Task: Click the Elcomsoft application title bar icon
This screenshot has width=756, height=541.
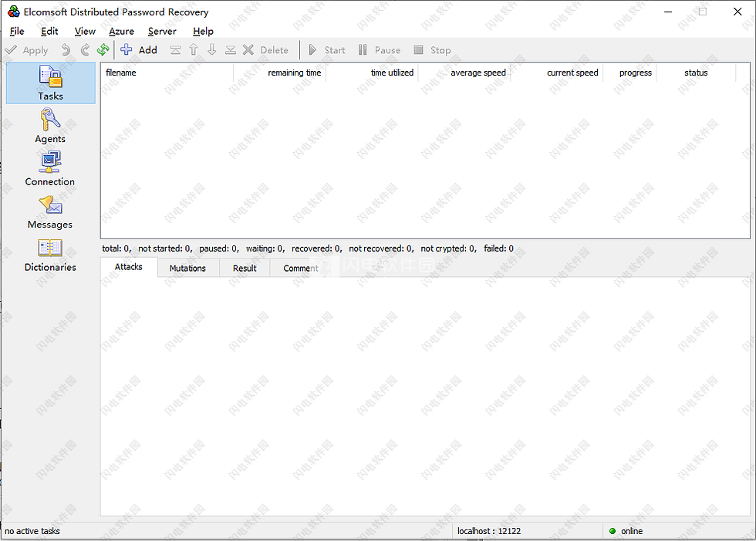Action: (x=14, y=12)
